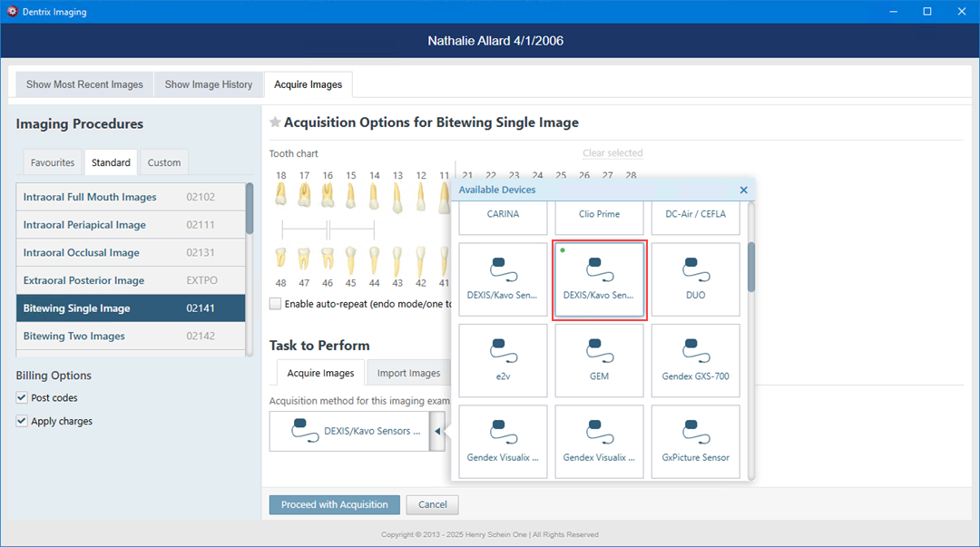Viewport: 980px width, 547px height.
Task: Select Intraoral Full Mouth Images procedure
Action: [131, 197]
